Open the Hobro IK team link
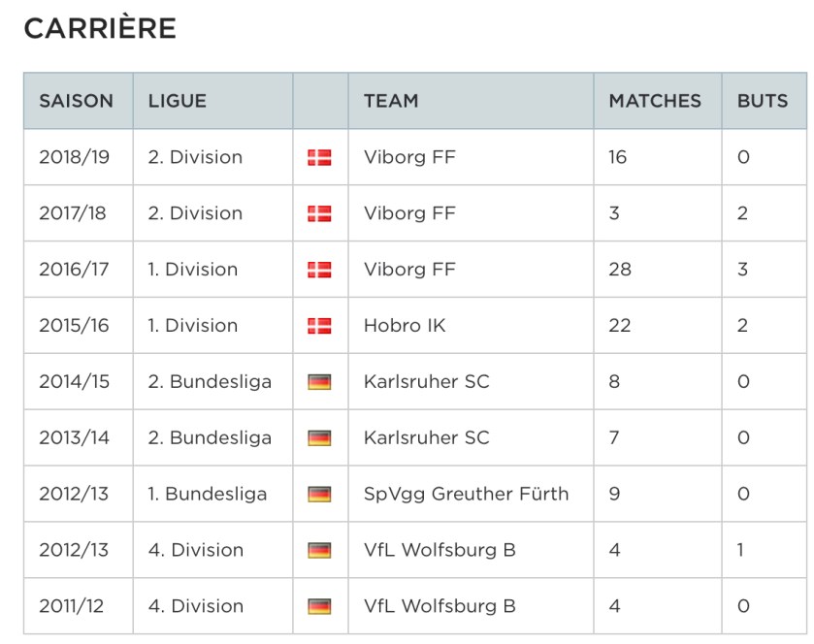 (x=405, y=326)
